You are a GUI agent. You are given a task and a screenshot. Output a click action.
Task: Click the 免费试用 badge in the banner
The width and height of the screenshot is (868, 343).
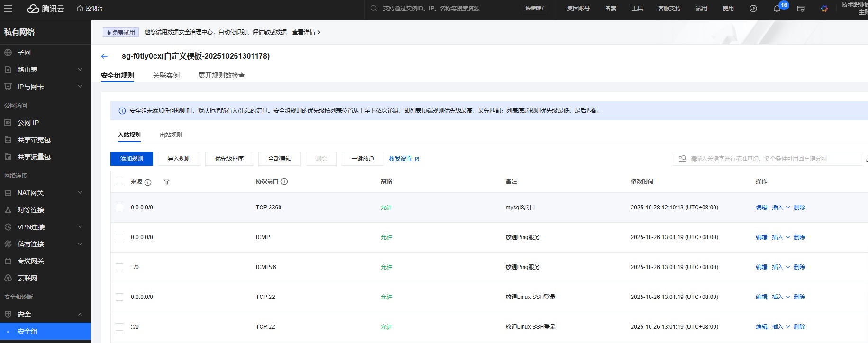pyautogui.click(x=121, y=32)
